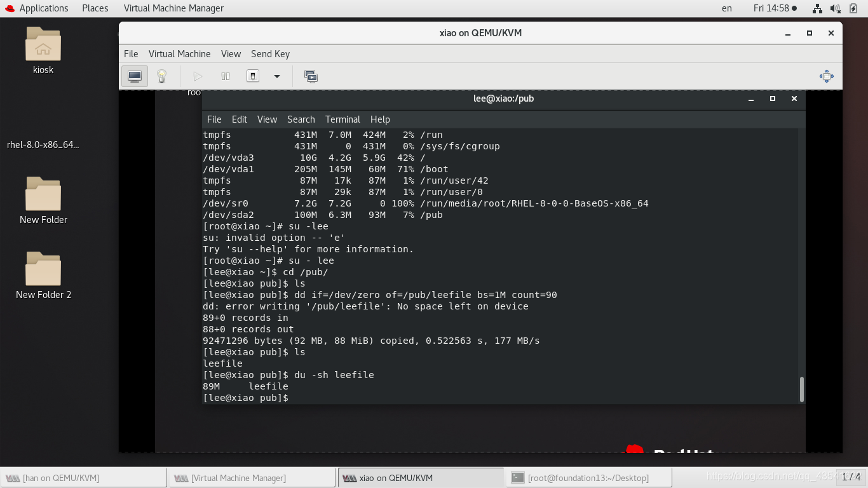Open the workspace switcher 1/4

click(x=851, y=477)
